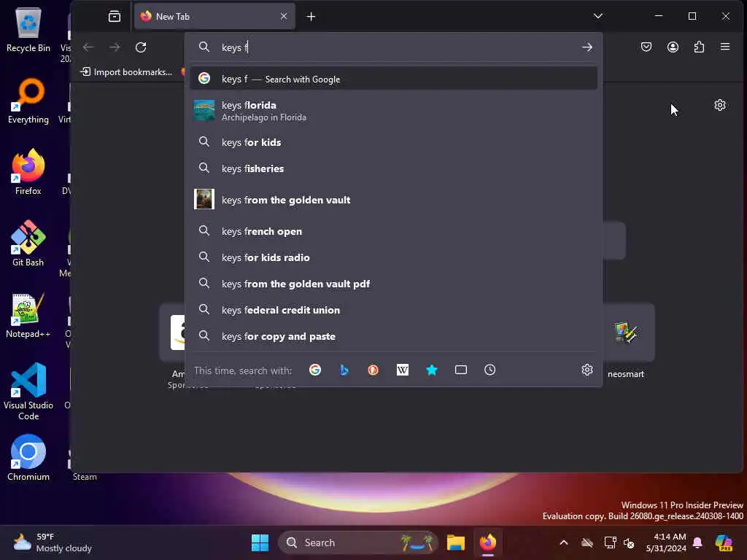
Task: Search history with the clock icon
Action: click(489, 370)
